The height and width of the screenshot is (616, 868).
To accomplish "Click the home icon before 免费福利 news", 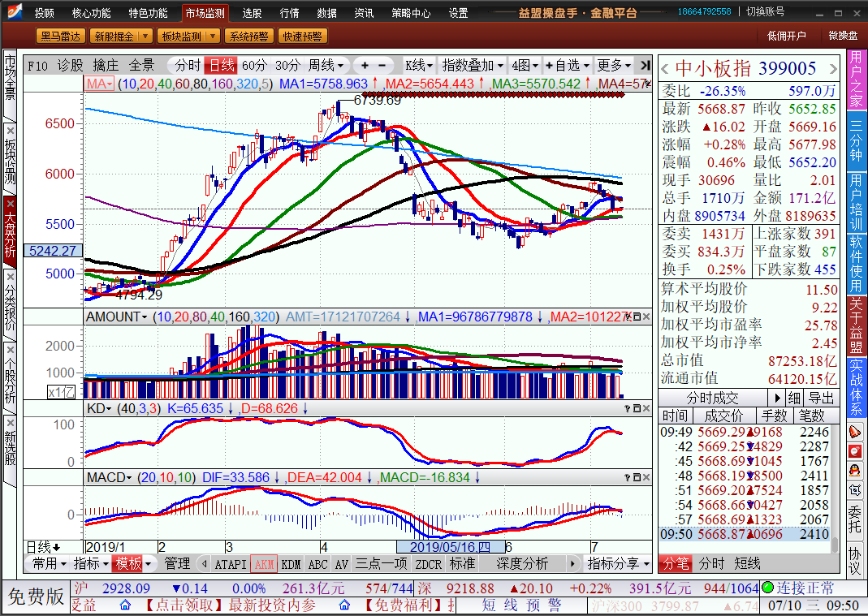I will (344, 605).
